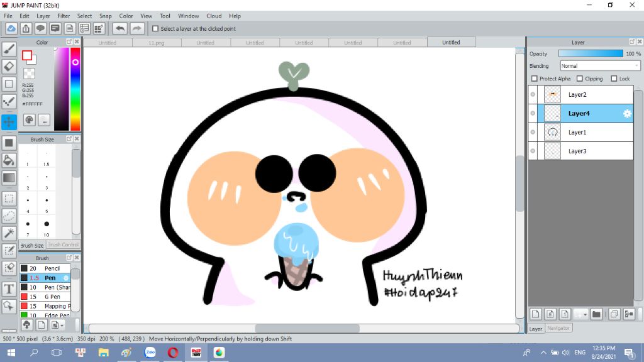
Task: Add a new folder in the Layer panel
Action: click(x=596, y=314)
